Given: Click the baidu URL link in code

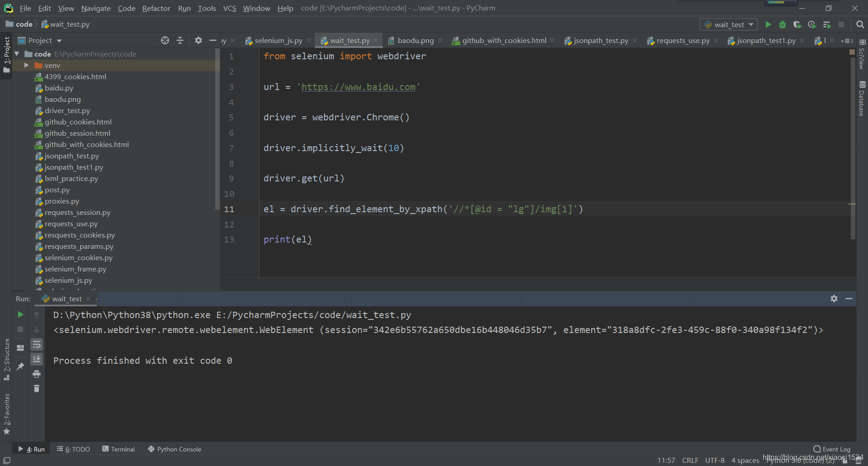Looking at the screenshot, I should click(358, 87).
